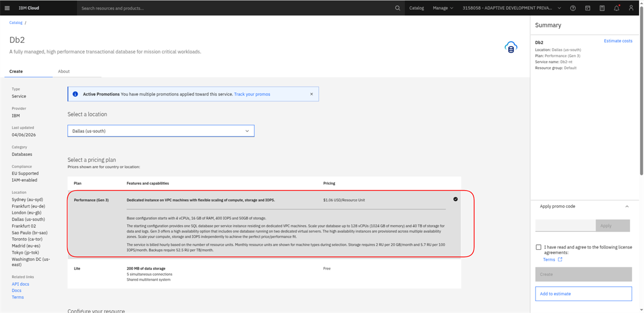
Task: Click the Free pricing text for Lite
Action: [328, 268]
